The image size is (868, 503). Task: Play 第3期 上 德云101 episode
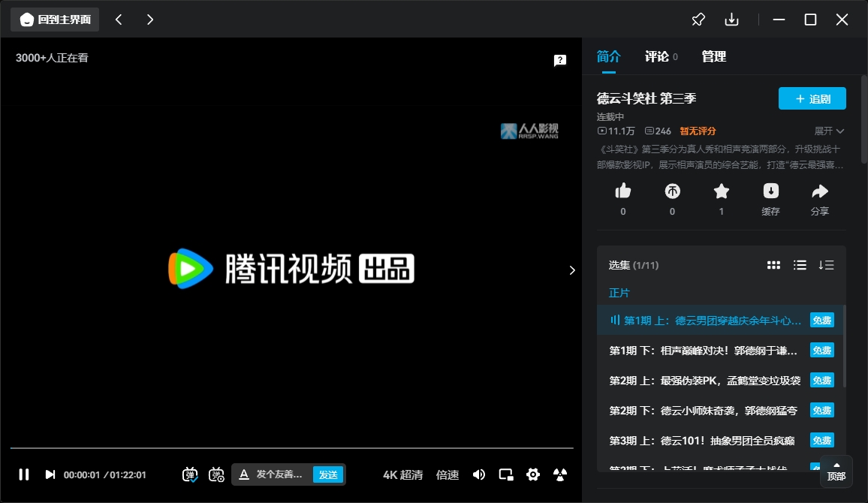pyautogui.click(x=719, y=440)
